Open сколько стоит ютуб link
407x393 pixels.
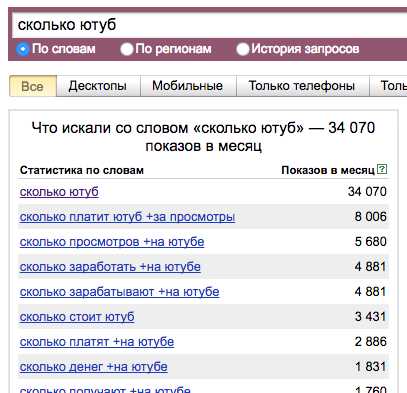coord(77,317)
